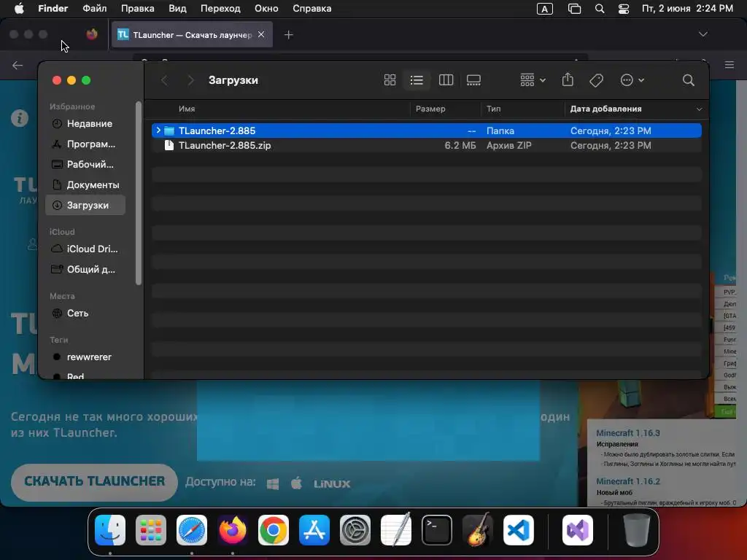Open the Вид menu

pos(177,9)
